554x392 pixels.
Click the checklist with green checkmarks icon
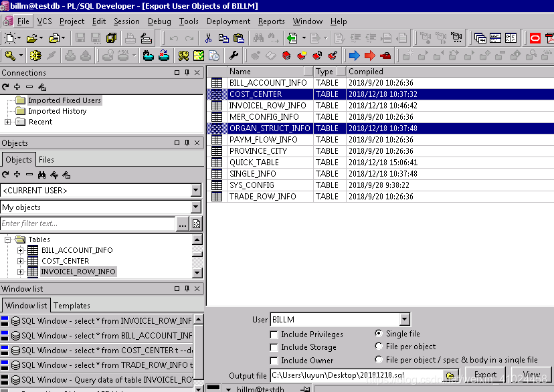pos(199,56)
